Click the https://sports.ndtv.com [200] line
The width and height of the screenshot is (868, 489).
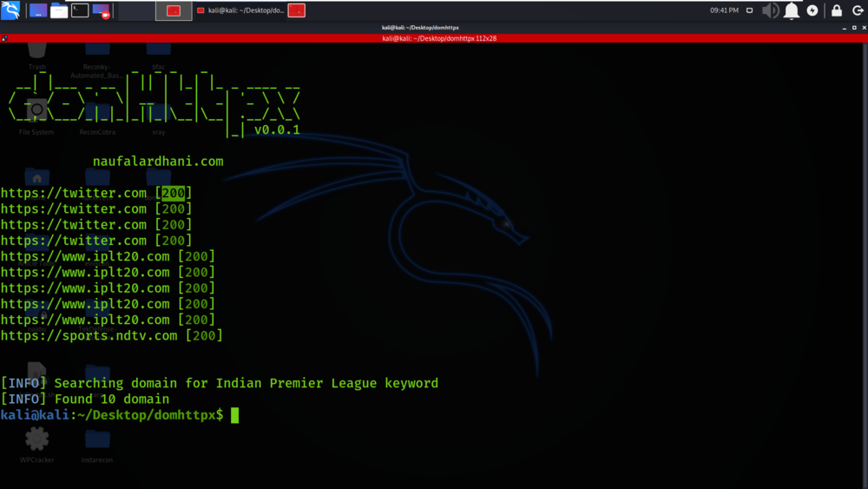[x=111, y=335]
